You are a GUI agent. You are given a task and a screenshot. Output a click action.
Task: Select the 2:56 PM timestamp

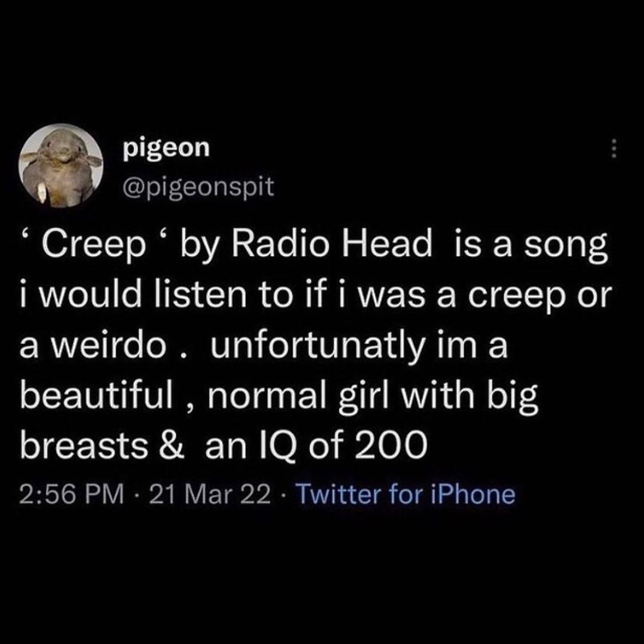click(x=72, y=494)
